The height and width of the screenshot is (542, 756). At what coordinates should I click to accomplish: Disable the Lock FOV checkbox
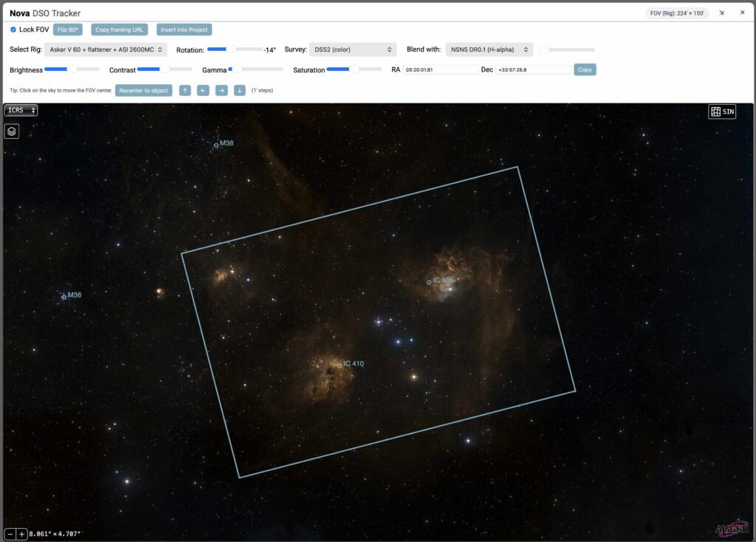coord(13,30)
